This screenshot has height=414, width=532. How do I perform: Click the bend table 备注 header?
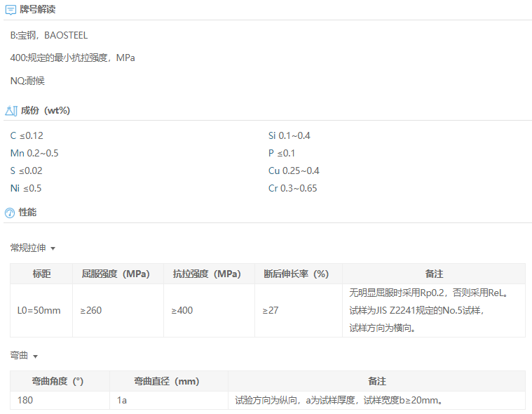click(x=376, y=382)
